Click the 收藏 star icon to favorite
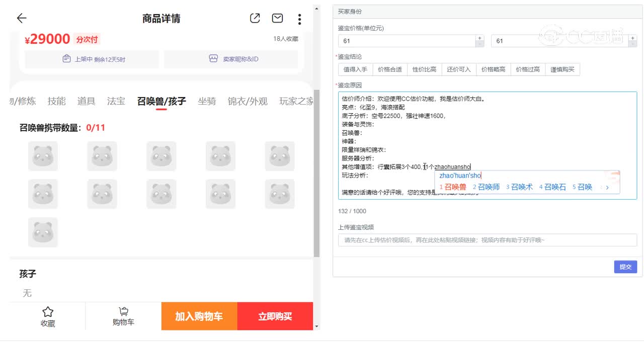 click(x=48, y=313)
